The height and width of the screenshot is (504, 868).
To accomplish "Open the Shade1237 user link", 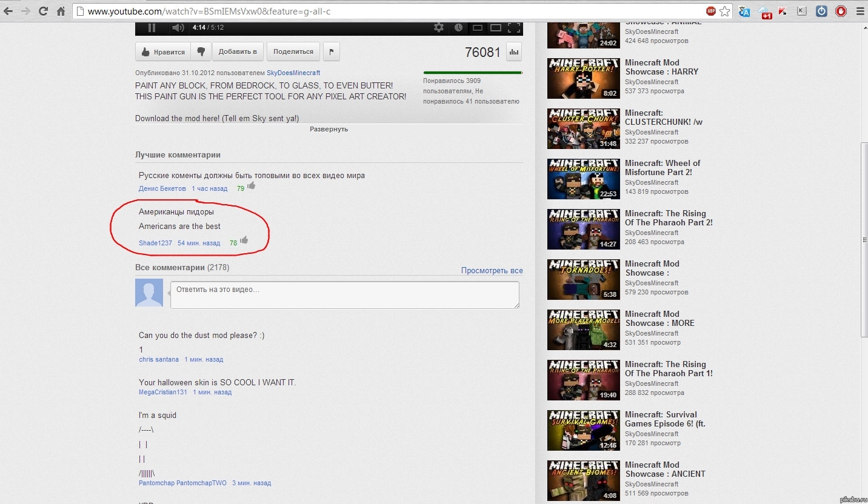I will tap(155, 243).
